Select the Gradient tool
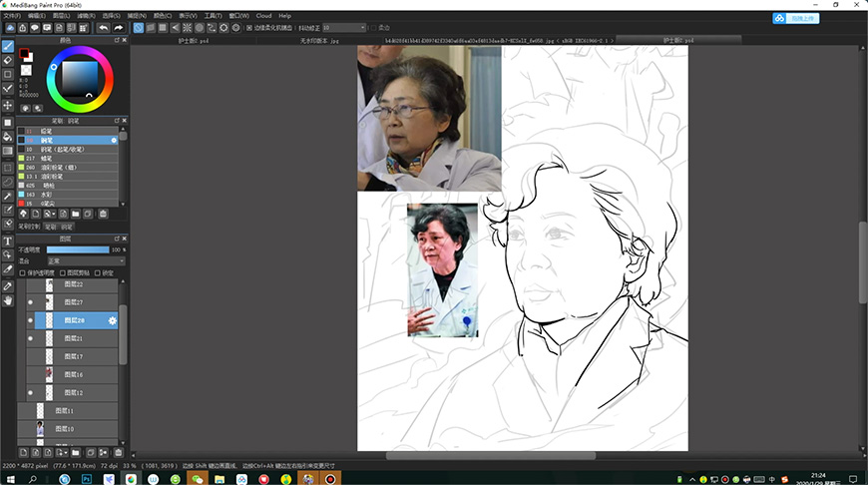 (x=8, y=151)
